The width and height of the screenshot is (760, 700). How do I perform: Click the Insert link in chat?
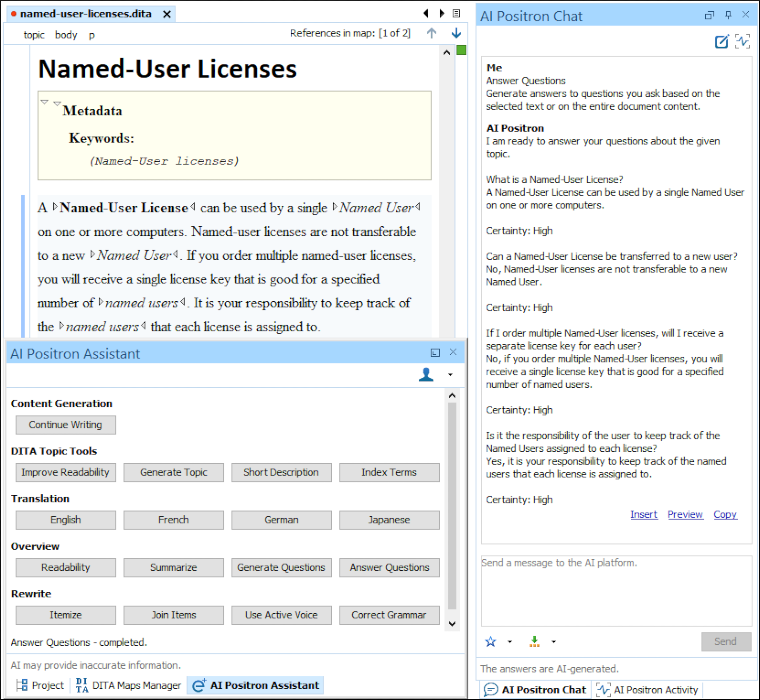click(x=644, y=514)
